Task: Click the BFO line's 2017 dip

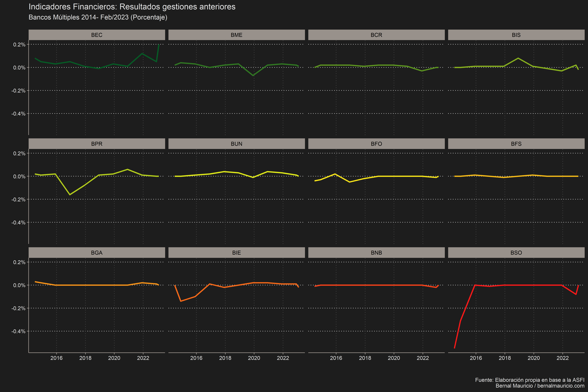Action: point(349,182)
